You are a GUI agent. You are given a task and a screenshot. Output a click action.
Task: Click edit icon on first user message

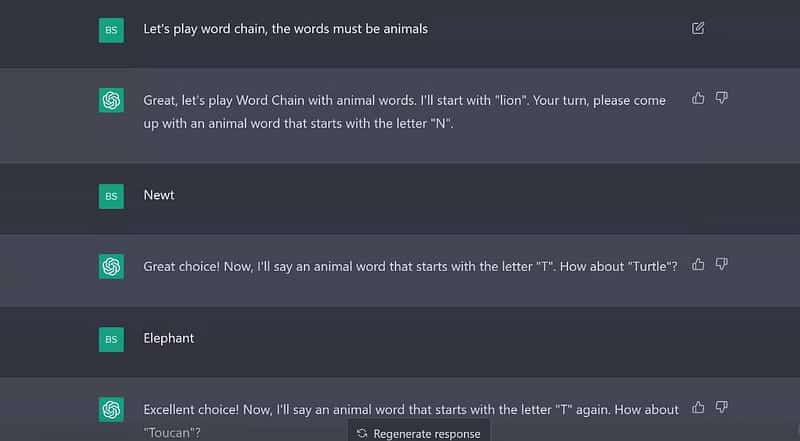698,28
